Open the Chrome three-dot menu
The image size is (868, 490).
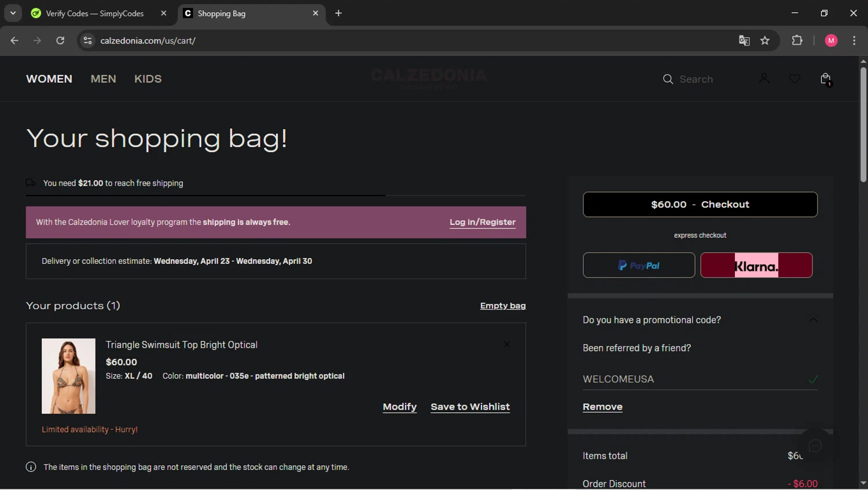(854, 40)
